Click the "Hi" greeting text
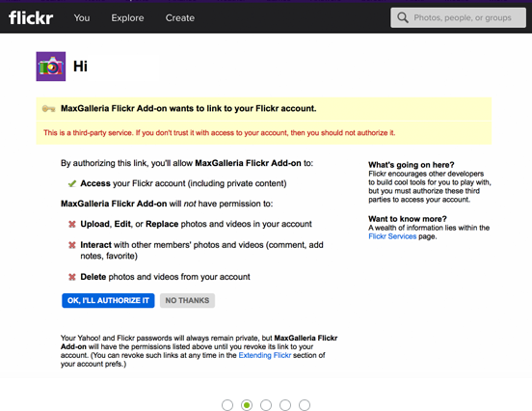This screenshot has height=411, width=532. tap(80, 67)
